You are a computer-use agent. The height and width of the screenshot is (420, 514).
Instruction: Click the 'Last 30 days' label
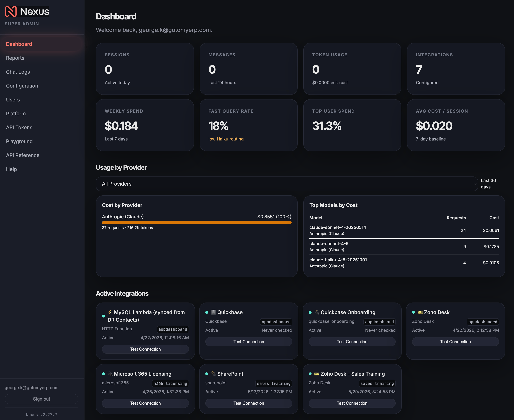(488, 184)
